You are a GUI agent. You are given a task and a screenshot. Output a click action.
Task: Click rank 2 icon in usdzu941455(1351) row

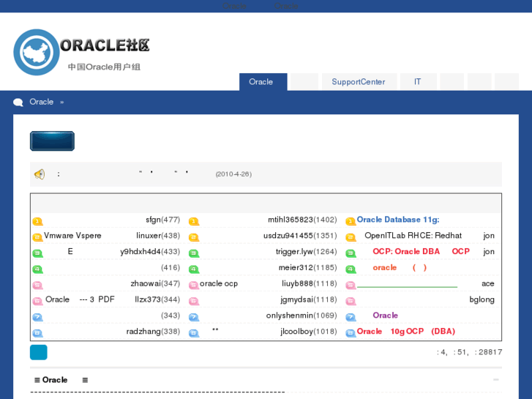[x=194, y=237]
